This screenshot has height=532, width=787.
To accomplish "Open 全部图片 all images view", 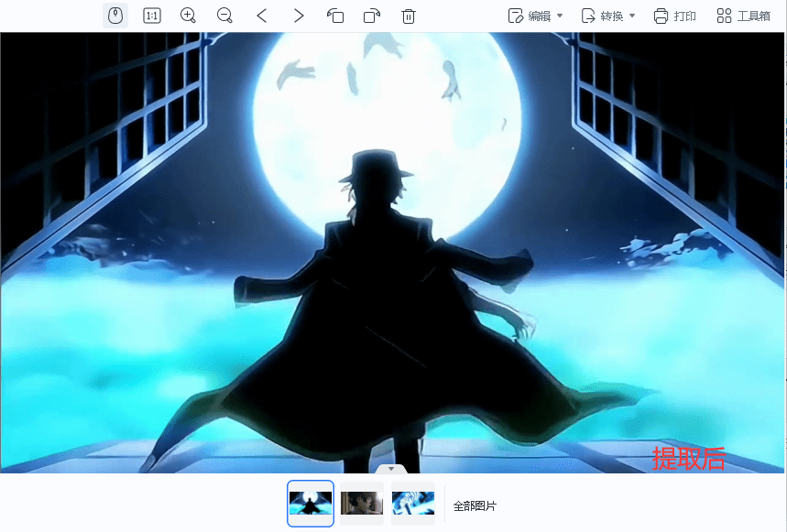I will (x=475, y=506).
